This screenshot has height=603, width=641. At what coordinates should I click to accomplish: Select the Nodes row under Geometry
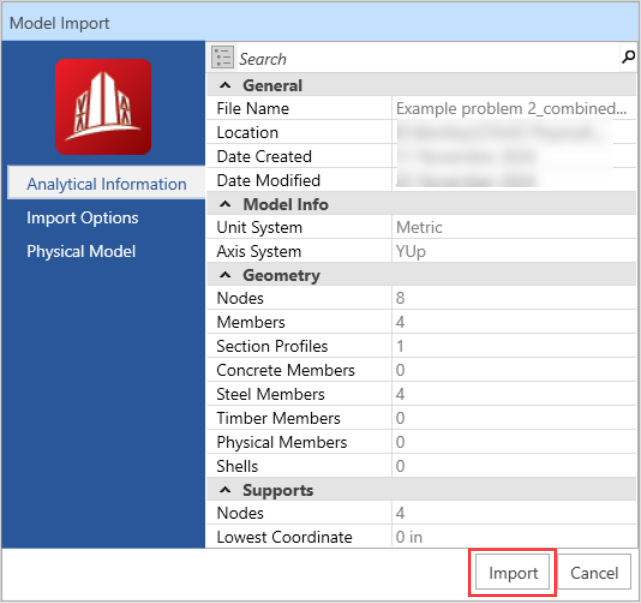(421, 298)
